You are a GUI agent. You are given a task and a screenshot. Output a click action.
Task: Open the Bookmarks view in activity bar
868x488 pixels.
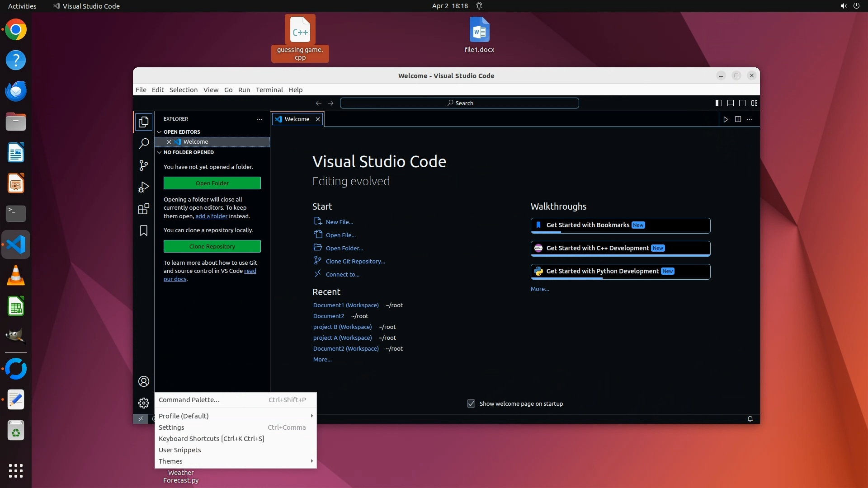coord(144,230)
